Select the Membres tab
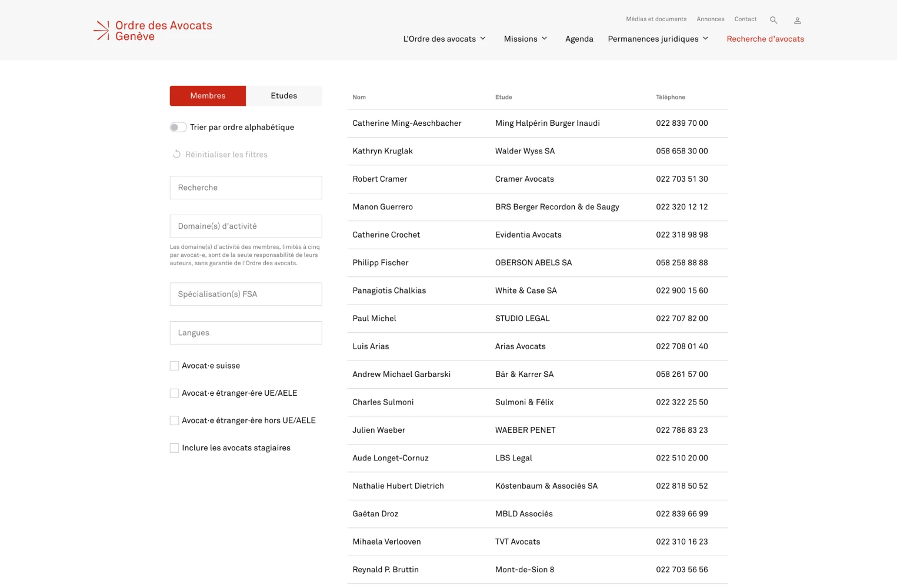This screenshot has width=897, height=588. tap(208, 96)
